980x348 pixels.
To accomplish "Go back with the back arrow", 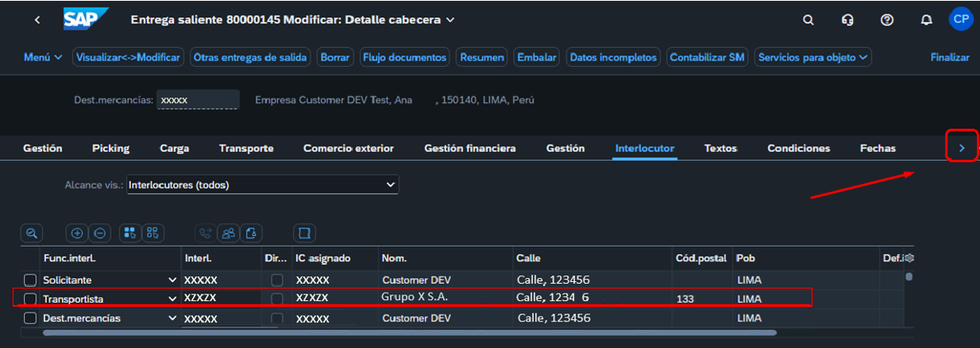I will pos(37,20).
